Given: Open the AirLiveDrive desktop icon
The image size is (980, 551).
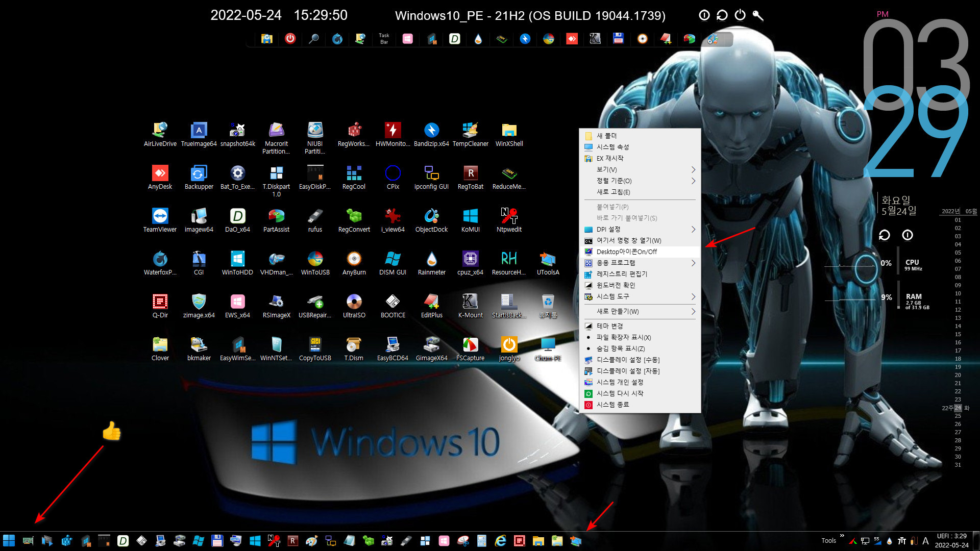Looking at the screenshot, I should [x=160, y=134].
